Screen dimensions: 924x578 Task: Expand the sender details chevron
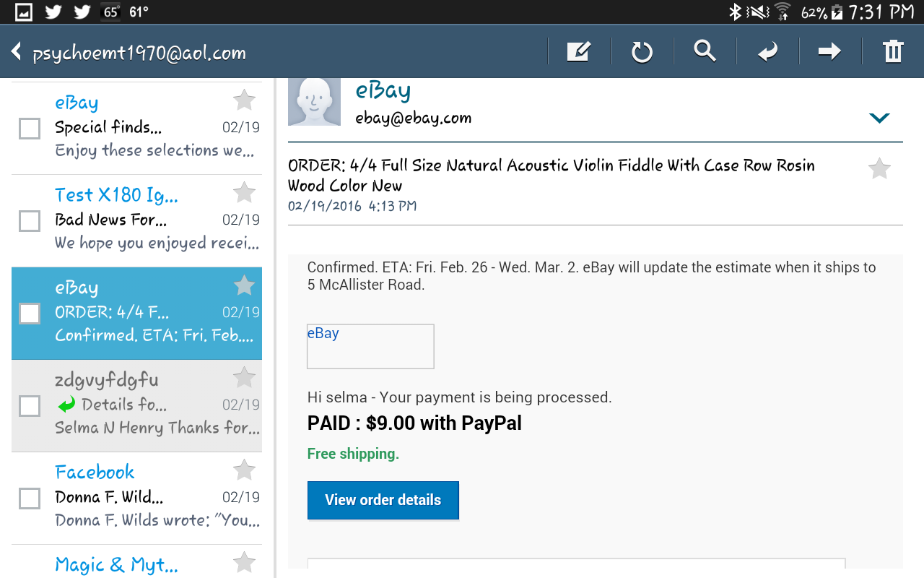click(x=879, y=117)
